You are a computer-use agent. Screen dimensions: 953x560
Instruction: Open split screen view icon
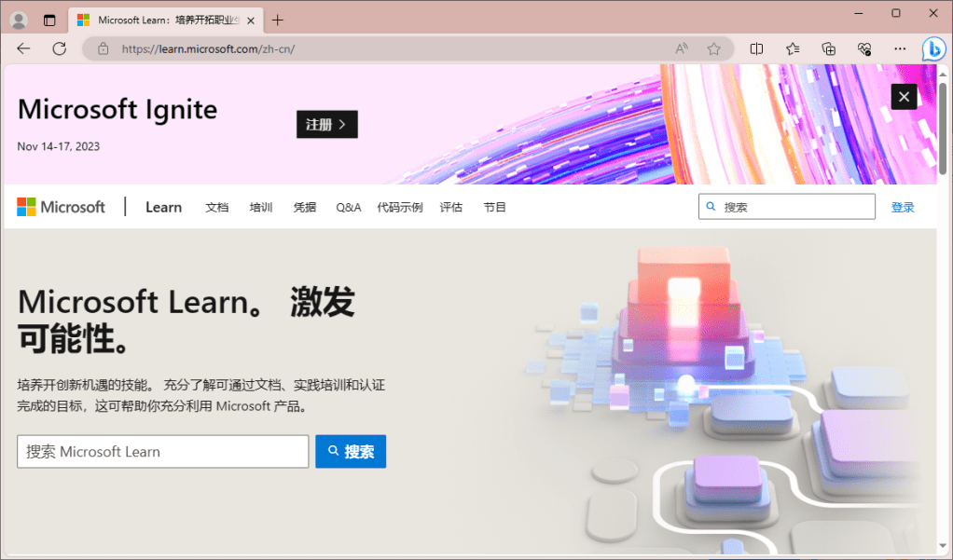click(756, 48)
